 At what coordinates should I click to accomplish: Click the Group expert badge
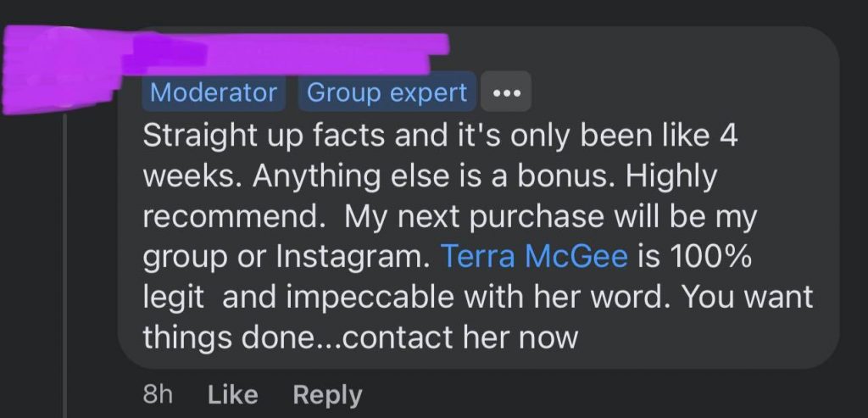tap(387, 92)
